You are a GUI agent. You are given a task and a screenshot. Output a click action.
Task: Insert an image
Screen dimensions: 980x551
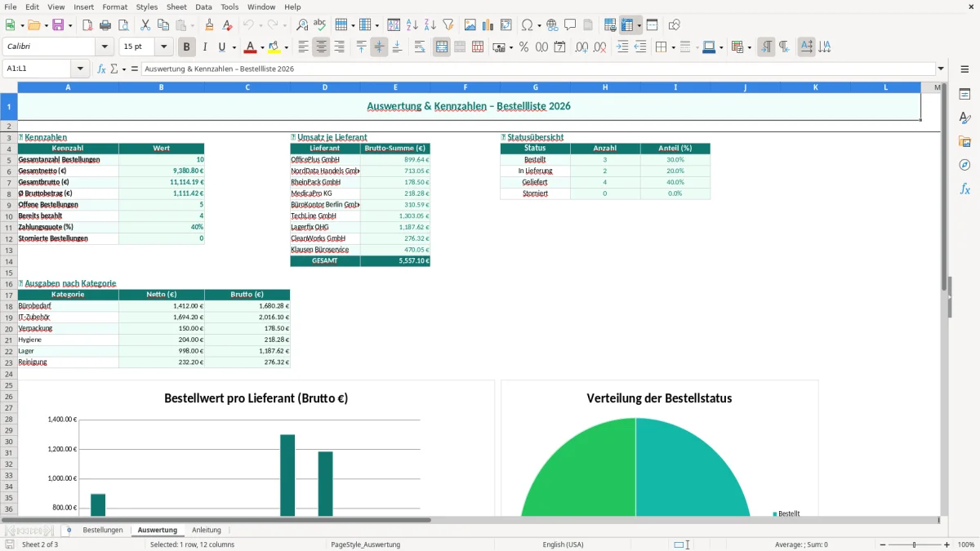click(470, 25)
